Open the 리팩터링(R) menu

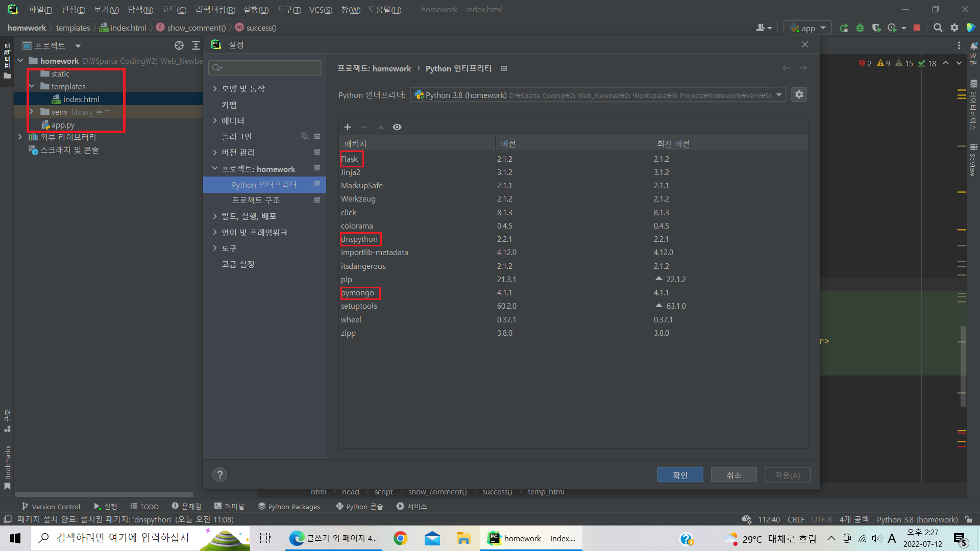pyautogui.click(x=215, y=10)
